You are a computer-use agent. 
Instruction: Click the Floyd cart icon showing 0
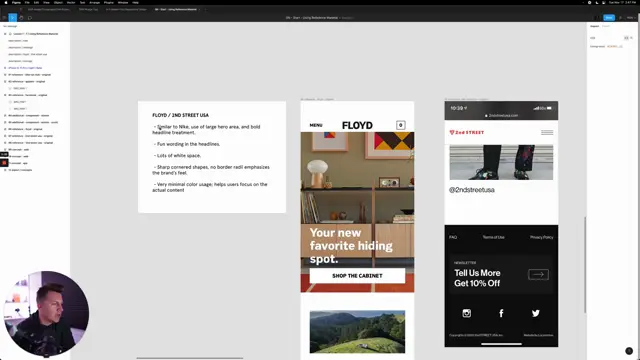coord(400,125)
